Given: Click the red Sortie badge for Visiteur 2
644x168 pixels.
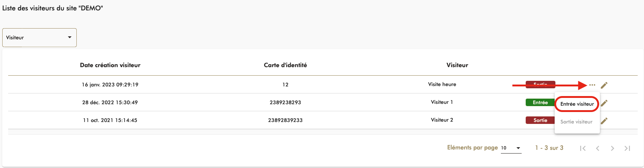Looking at the screenshot, I should (540, 120).
